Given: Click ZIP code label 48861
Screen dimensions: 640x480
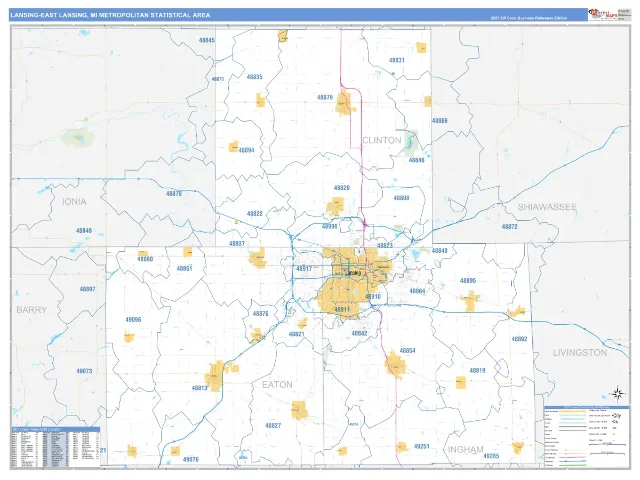Looking at the screenshot, I should tap(184, 269).
